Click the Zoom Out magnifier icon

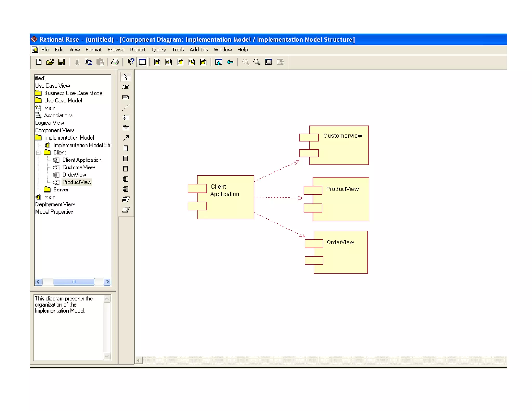pos(257,62)
